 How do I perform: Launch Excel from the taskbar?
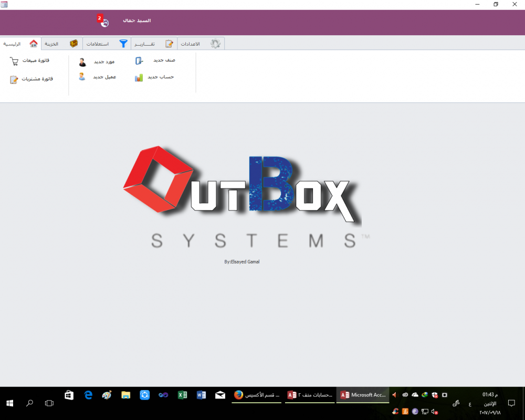coord(183,395)
